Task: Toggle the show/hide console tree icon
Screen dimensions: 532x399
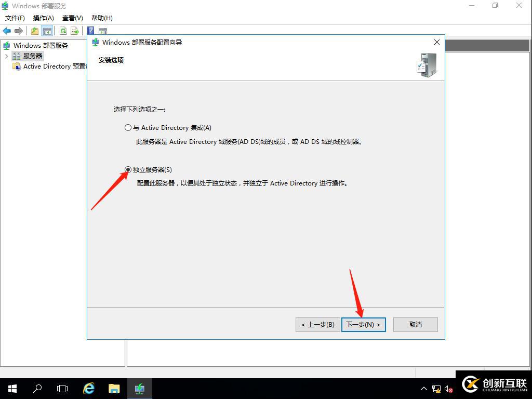Action: [47, 30]
